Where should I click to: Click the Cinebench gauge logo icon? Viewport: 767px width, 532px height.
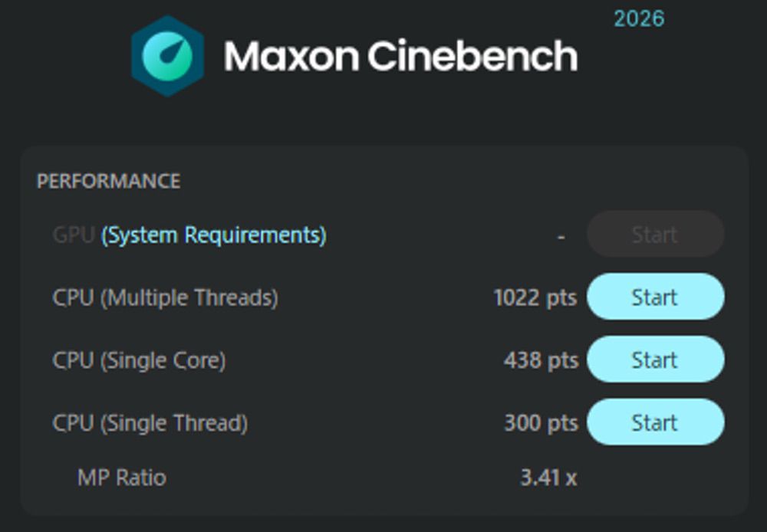[x=168, y=56]
